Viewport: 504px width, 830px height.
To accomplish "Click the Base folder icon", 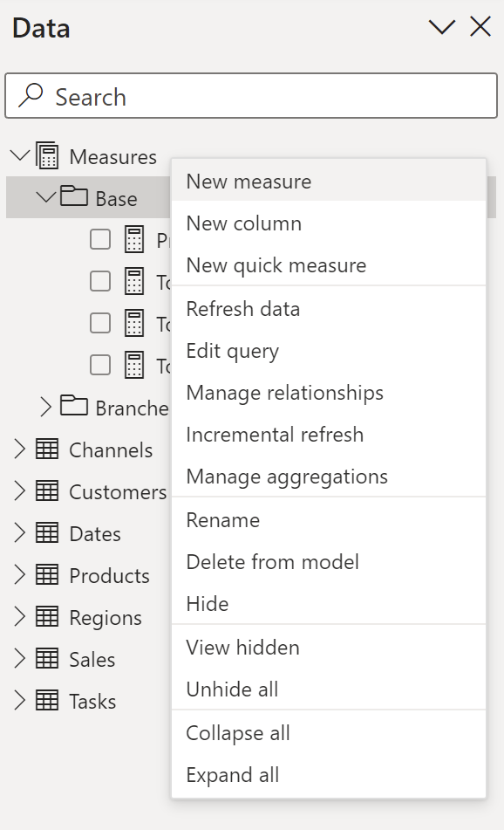I will pyautogui.click(x=74, y=195).
